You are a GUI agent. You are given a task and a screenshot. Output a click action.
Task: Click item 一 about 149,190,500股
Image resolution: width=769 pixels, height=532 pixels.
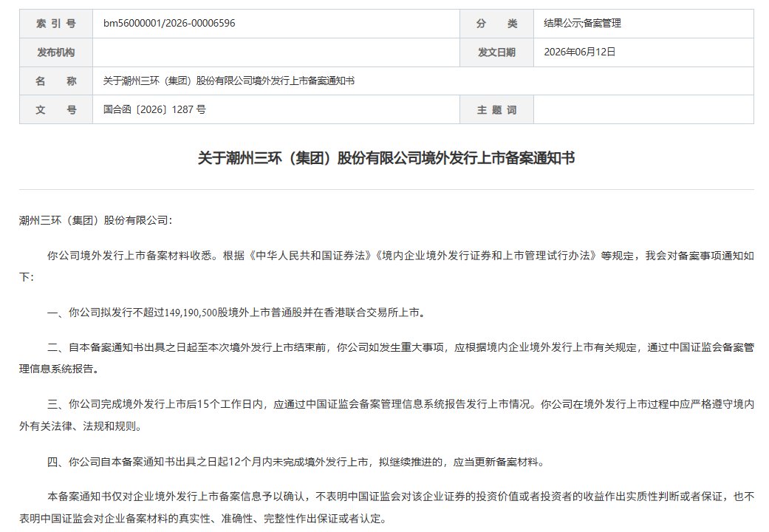(236, 312)
